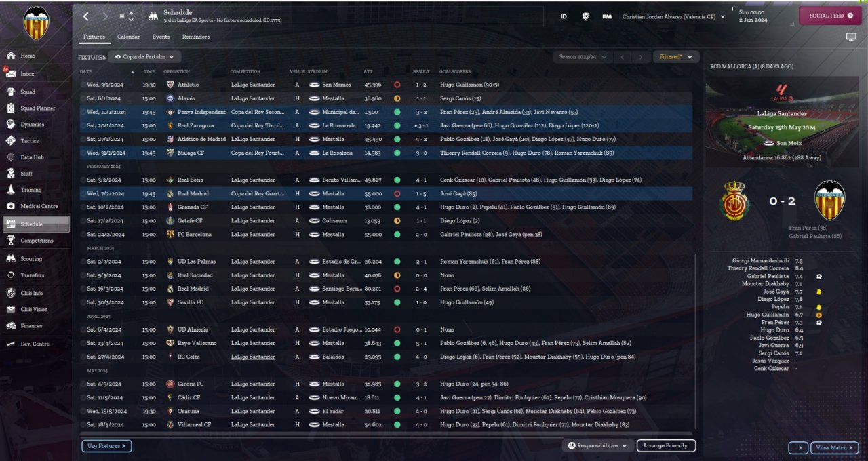
Task: Click player Hugo Guillamón in ratings list
Action: tap(768, 315)
